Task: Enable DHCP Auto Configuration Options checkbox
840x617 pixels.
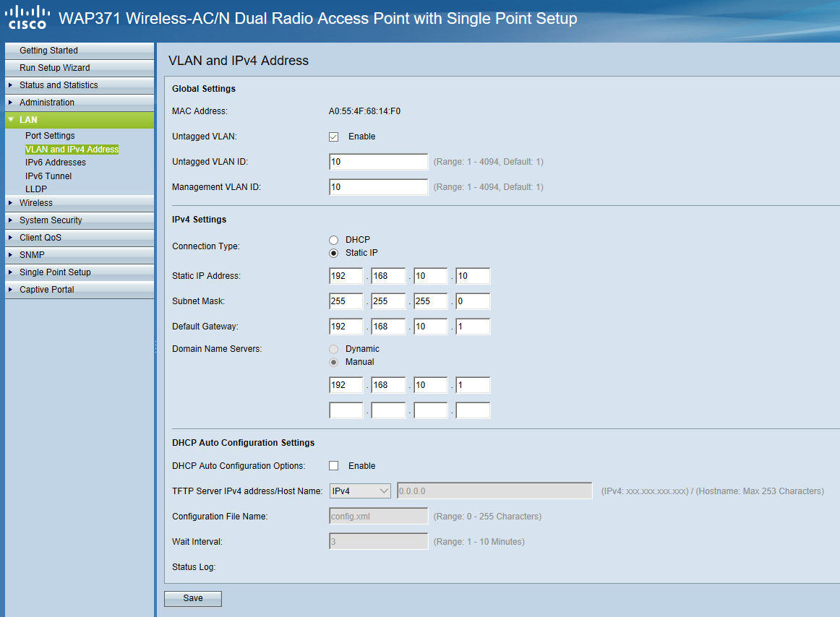Action: (x=334, y=466)
